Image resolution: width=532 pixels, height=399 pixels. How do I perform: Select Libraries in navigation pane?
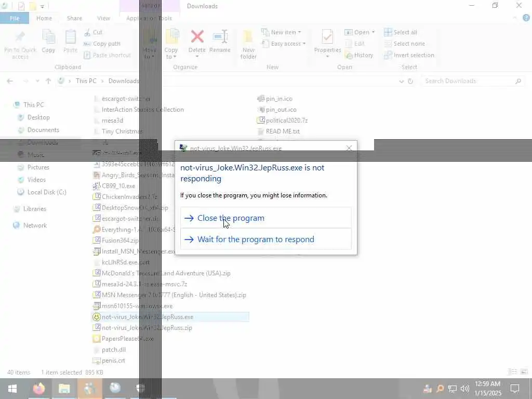click(x=35, y=209)
